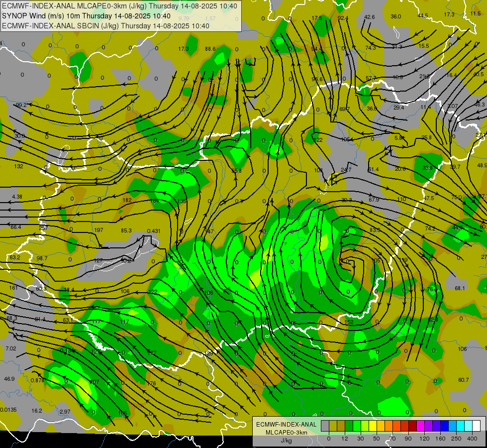Click the legend label 'MLCAPE0-3km'

[286, 433]
